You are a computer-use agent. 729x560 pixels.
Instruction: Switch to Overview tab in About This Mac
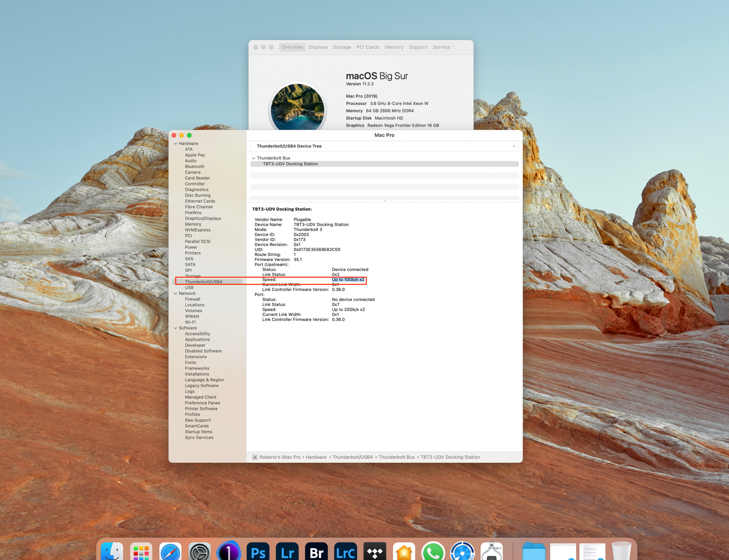click(x=292, y=47)
